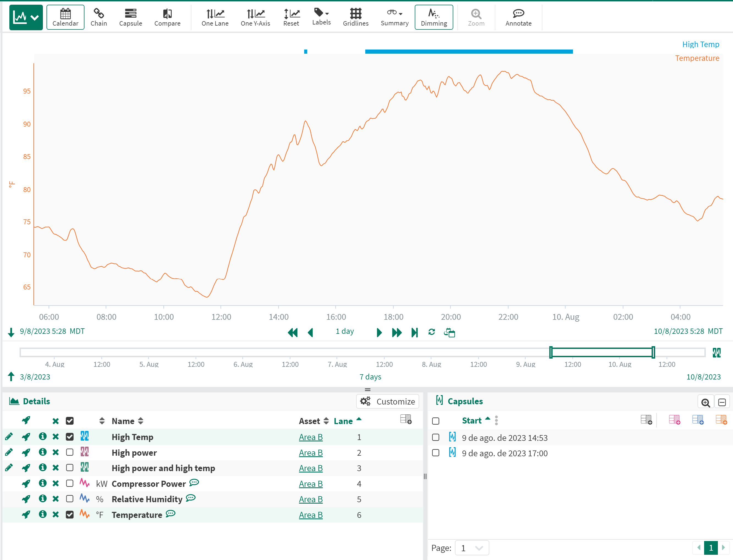
Task: Open the Calendar view tool
Action: [x=65, y=17]
